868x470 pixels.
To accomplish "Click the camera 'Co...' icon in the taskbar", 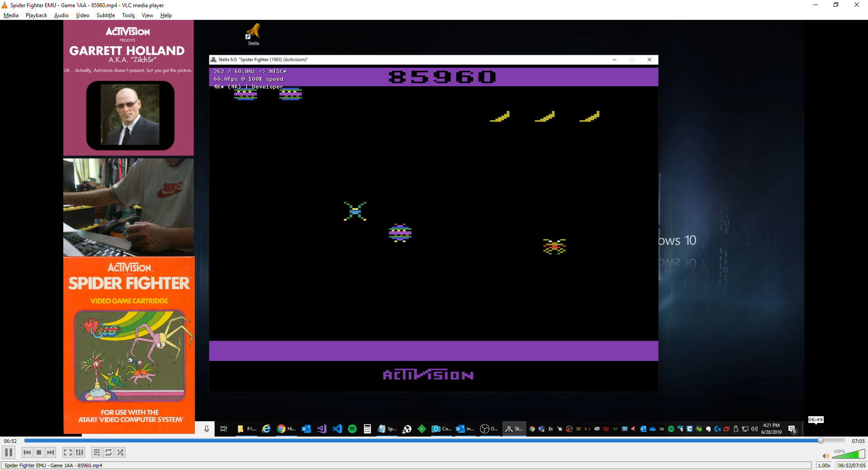I will click(x=441, y=429).
